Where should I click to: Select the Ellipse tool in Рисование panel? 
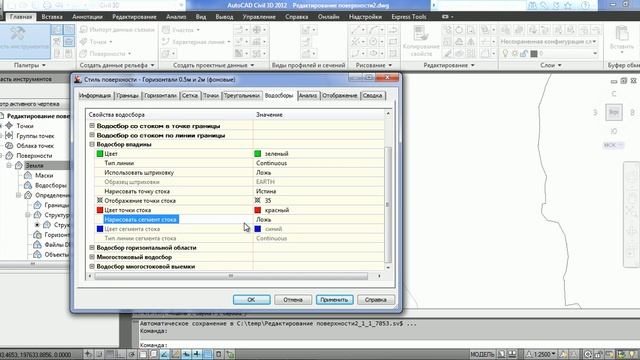pyautogui.click(x=373, y=53)
